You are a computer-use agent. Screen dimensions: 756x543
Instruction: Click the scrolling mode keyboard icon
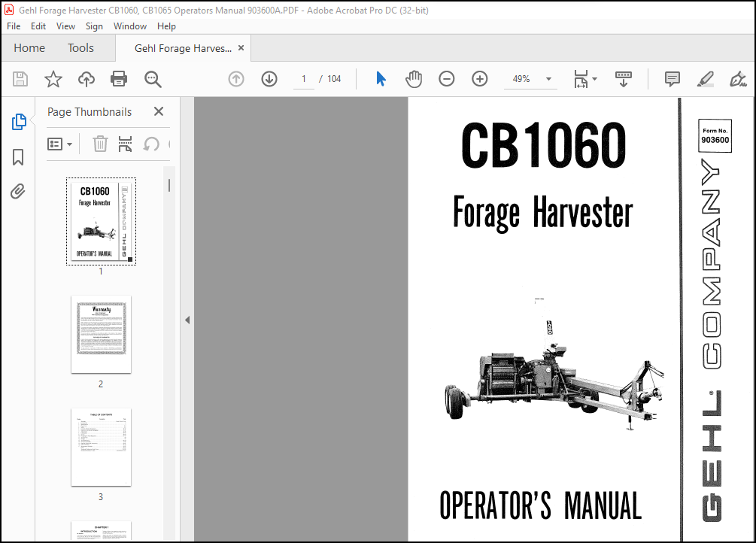click(624, 79)
